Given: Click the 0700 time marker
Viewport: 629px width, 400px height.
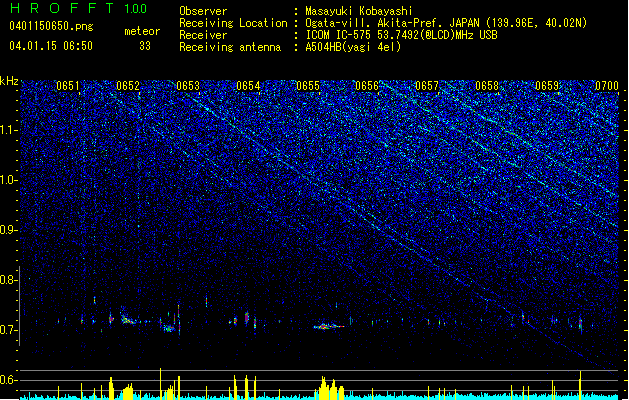Looking at the screenshot, I should [607, 86].
